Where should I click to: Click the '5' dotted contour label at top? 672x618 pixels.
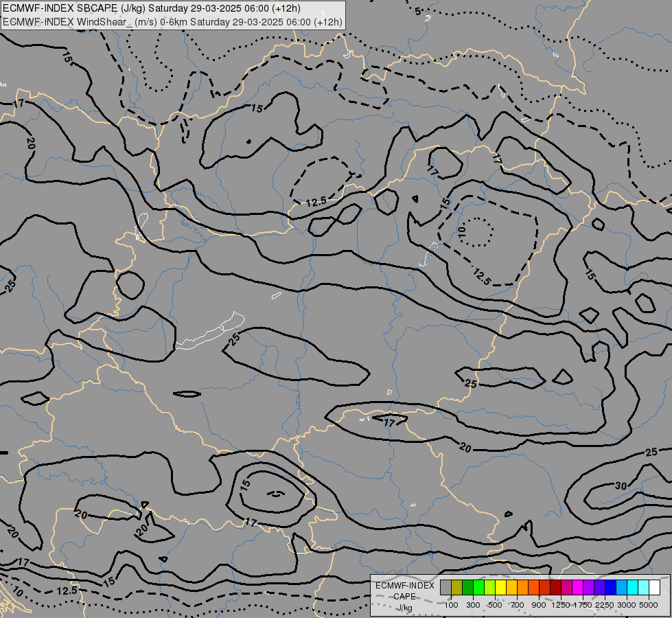click(x=418, y=12)
